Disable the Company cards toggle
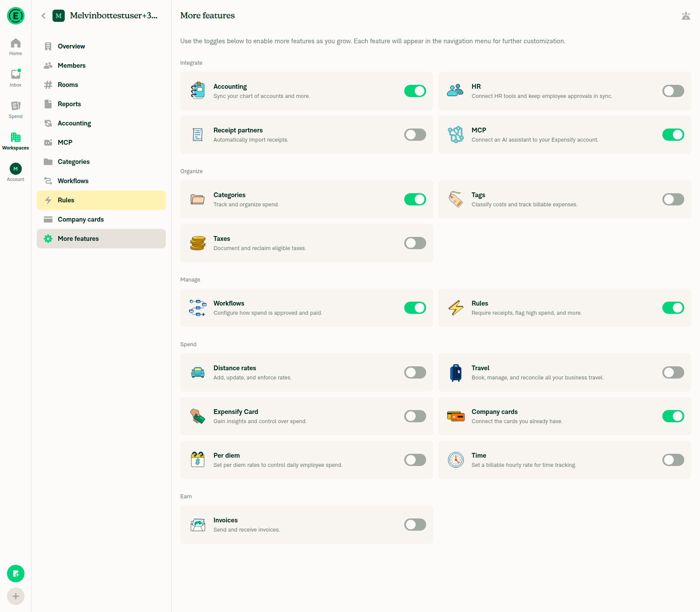 click(673, 416)
